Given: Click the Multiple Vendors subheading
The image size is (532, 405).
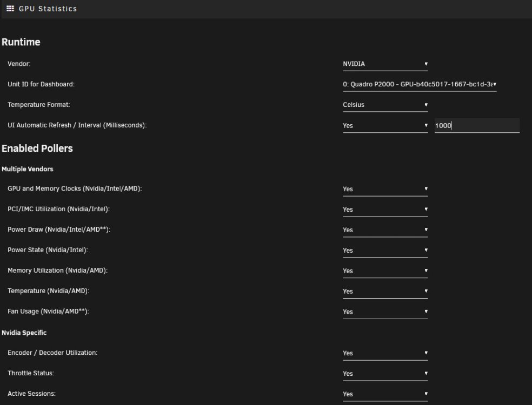Looking at the screenshot, I should [28, 169].
